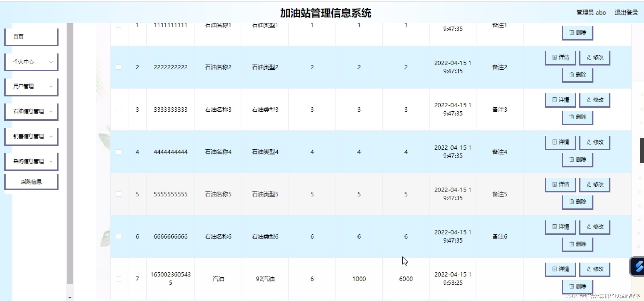Screen dimensions: 644x301
Task: Open the floating blue bird app icon
Action: [x=638, y=267]
